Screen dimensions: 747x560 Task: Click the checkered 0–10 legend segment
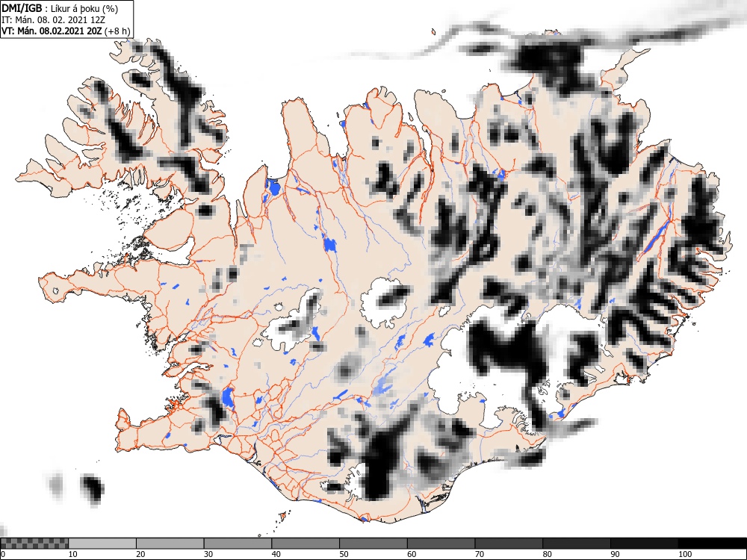tap(34, 544)
